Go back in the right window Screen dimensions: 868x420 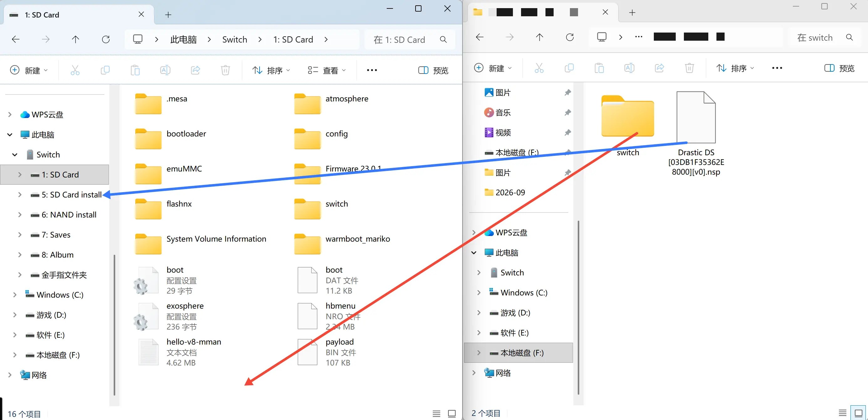coord(480,37)
